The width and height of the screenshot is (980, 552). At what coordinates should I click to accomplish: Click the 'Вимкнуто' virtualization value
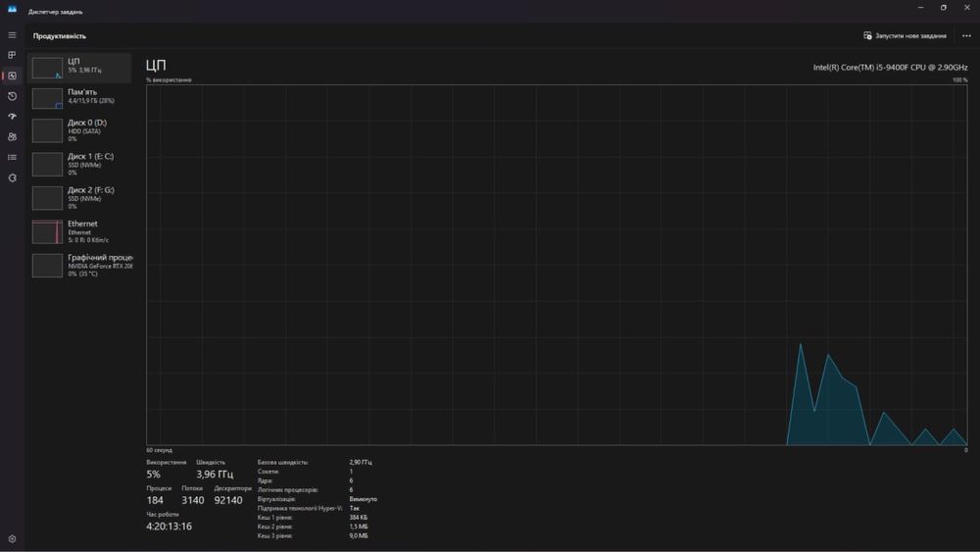(x=364, y=499)
